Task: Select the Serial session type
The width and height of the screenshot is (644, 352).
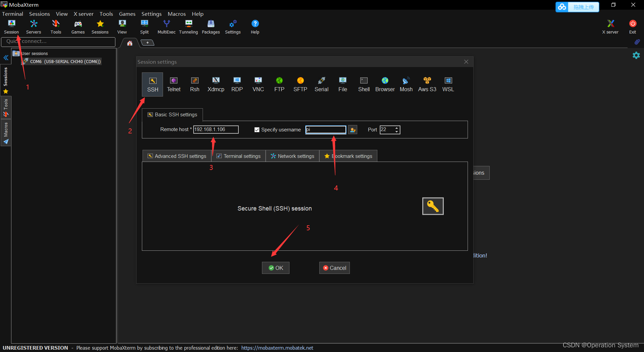Action: coord(321,84)
